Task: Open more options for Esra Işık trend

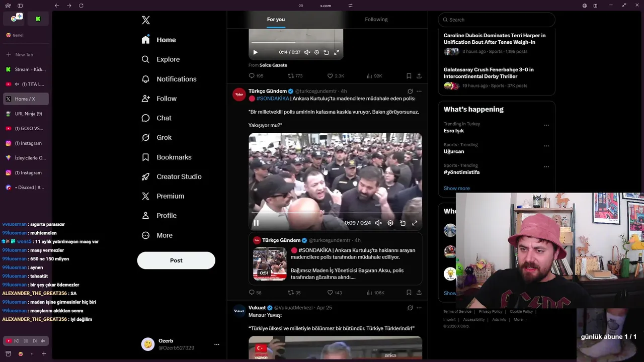Action: pyautogui.click(x=546, y=125)
